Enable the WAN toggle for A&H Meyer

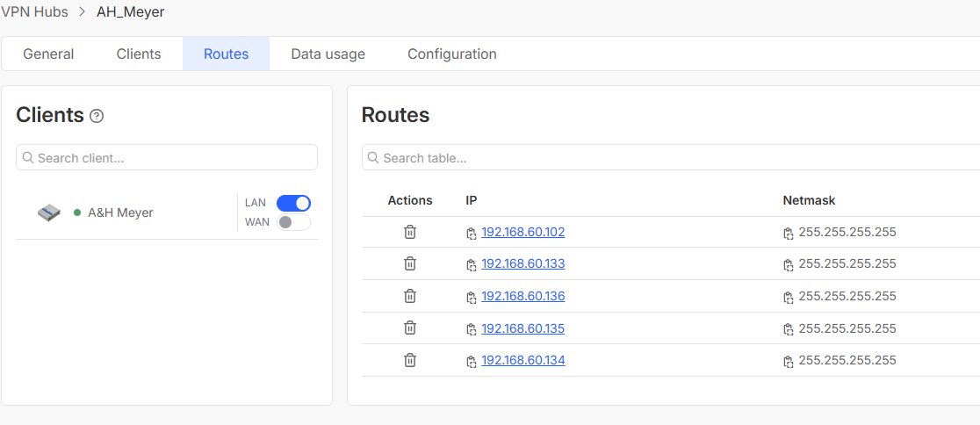point(293,222)
